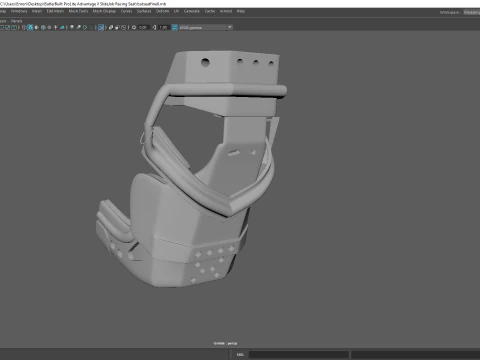Image resolution: width=480 pixels, height=360 pixels.
Task: Click the exposure reset icon
Action: click(x=134, y=27)
